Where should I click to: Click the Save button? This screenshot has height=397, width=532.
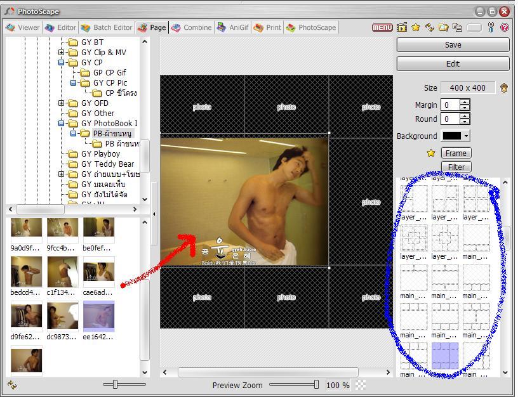[x=453, y=45]
